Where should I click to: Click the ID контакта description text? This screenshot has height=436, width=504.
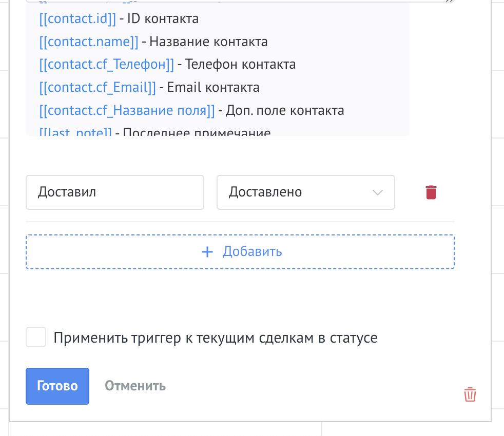click(x=163, y=18)
